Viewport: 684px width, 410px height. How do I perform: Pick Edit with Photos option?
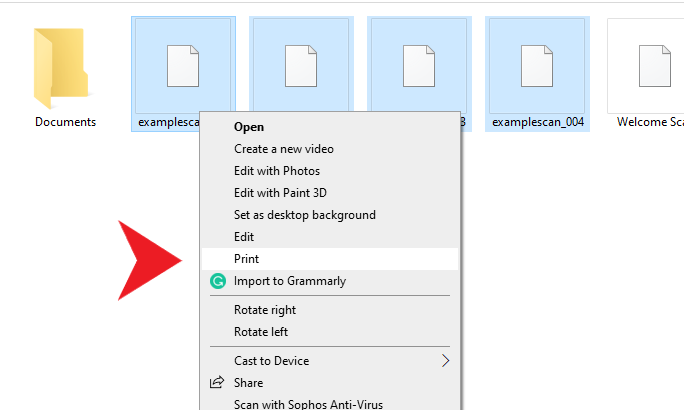[277, 171]
